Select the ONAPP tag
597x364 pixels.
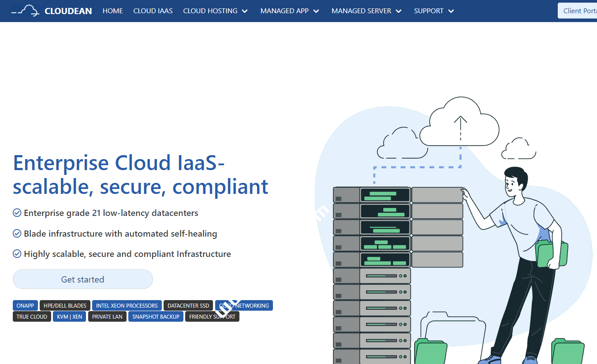pyautogui.click(x=25, y=305)
